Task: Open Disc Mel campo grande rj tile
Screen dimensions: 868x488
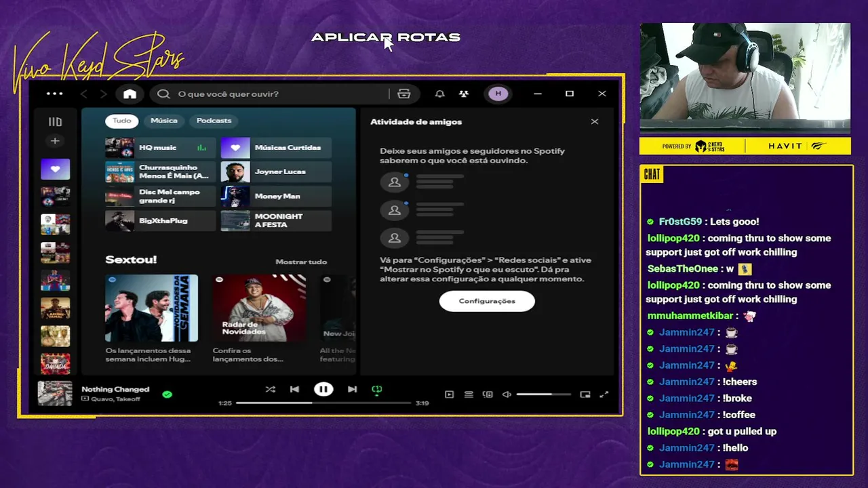Action: point(160,197)
